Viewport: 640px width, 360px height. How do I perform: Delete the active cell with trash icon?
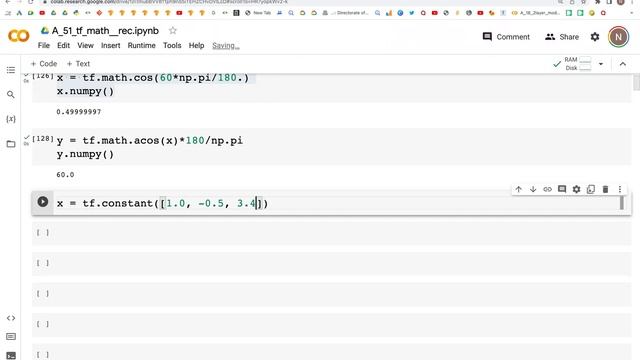click(605, 189)
